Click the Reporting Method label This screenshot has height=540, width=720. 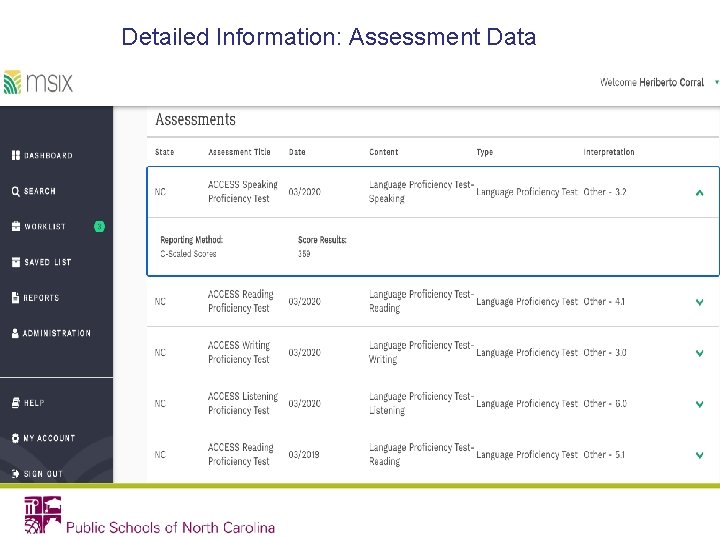tap(191, 240)
